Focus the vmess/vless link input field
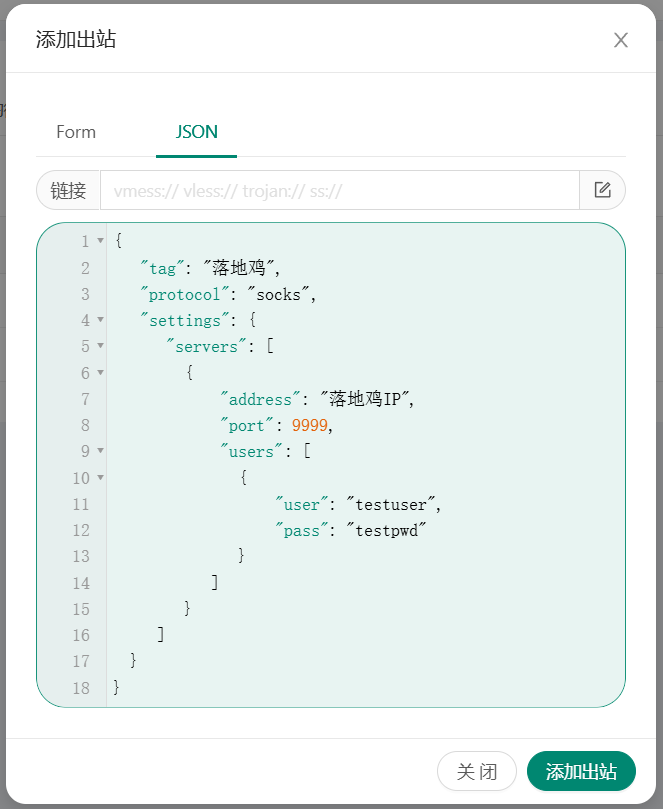Image resolution: width=663 pixels, height=809 pixels. [340, 190]
